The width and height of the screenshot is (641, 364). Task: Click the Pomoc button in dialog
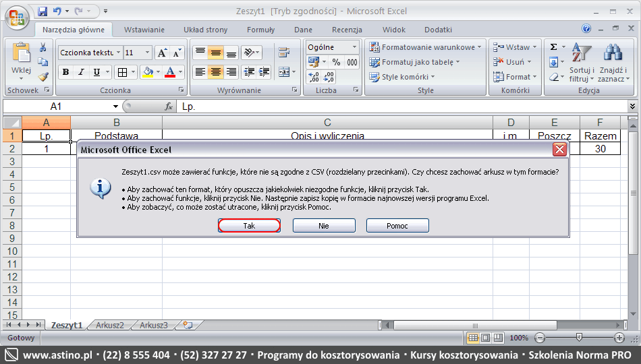coord(397,226)
